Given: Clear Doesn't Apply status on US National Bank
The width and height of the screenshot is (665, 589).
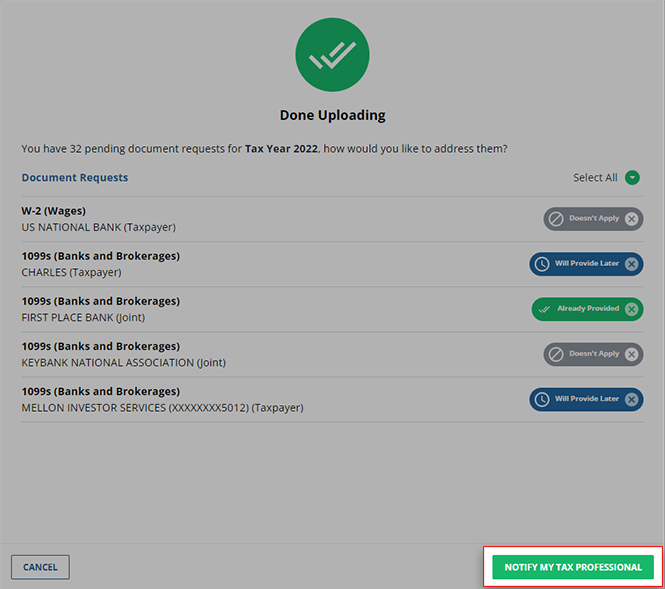Looking at the screenshot, I should coord(632,219).
